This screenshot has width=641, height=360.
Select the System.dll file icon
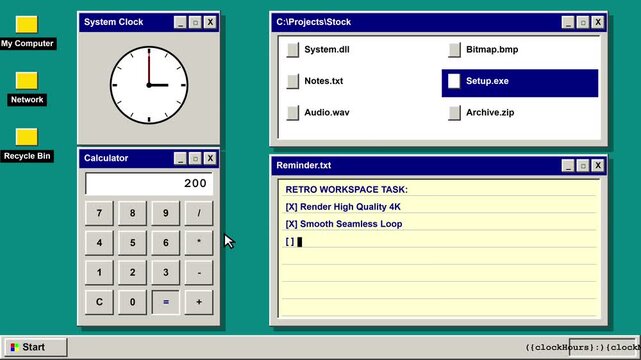coord(293,50)
